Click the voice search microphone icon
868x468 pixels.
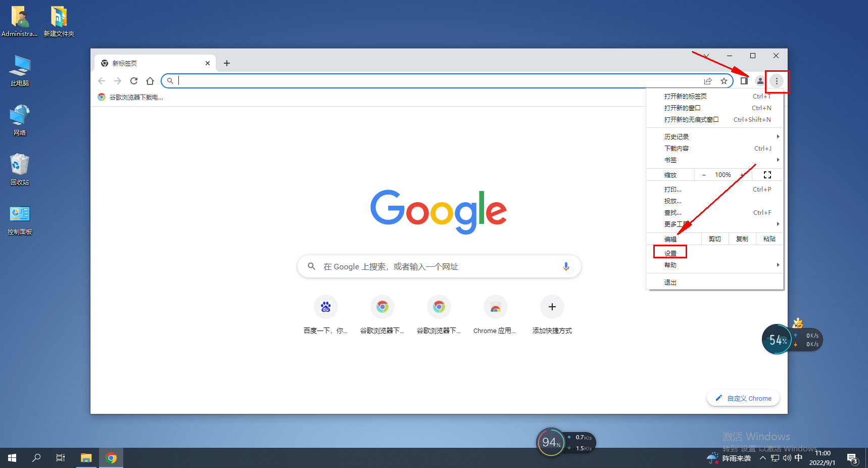[566, 266]
